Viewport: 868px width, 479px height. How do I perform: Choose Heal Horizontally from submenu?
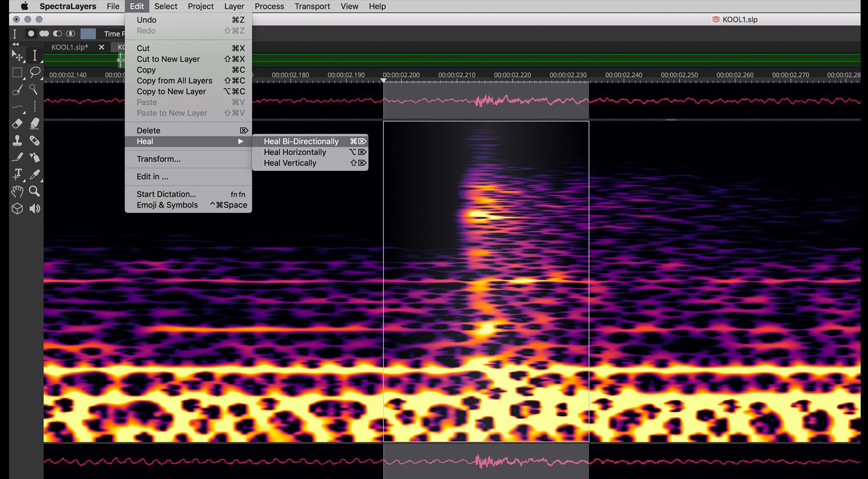pyautogui.click(x=310, y=152)
